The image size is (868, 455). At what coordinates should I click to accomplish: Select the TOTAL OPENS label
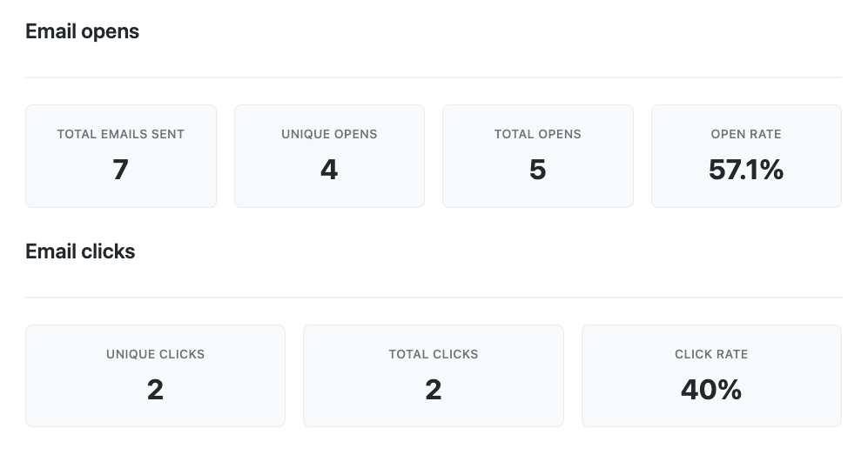pyautogui.click(x=537, y=134)
